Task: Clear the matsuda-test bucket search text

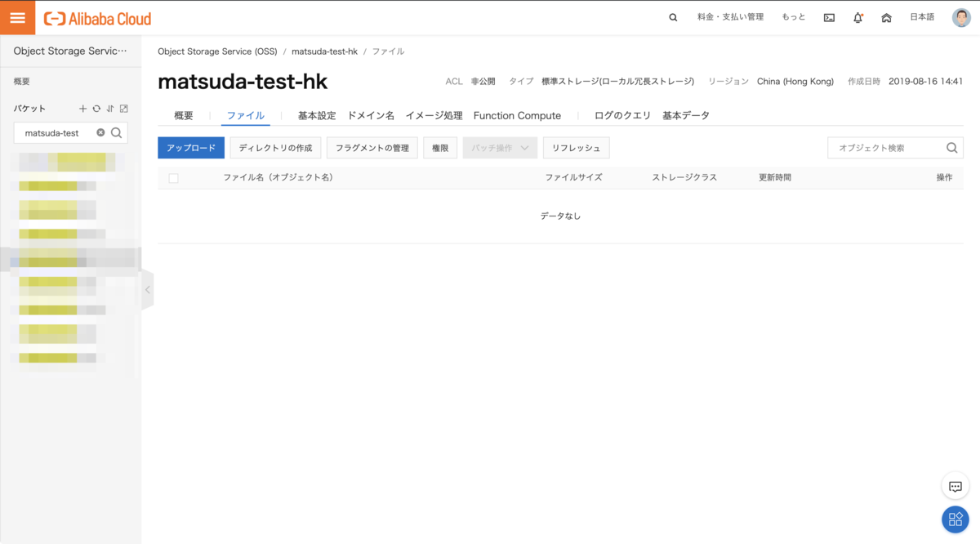Action: pyautogui.click(x=100, y=132)
